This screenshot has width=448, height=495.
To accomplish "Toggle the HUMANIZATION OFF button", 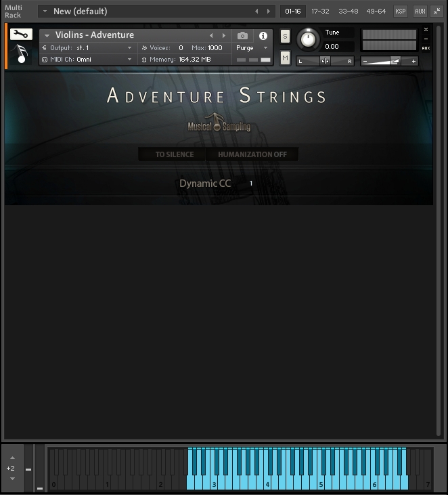I will coord(252,154).
